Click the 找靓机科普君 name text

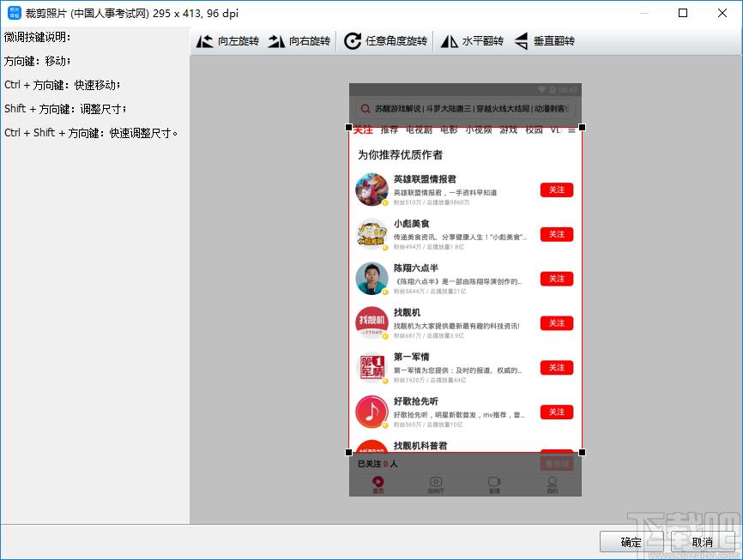tap(420, 446)
